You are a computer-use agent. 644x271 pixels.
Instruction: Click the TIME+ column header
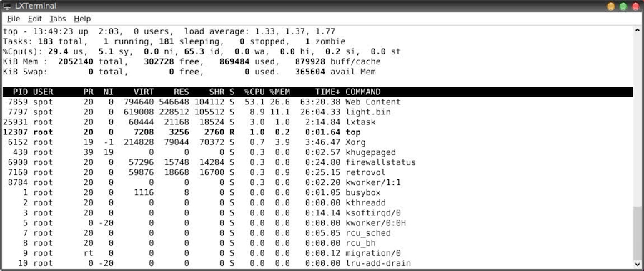coord(328,92)
